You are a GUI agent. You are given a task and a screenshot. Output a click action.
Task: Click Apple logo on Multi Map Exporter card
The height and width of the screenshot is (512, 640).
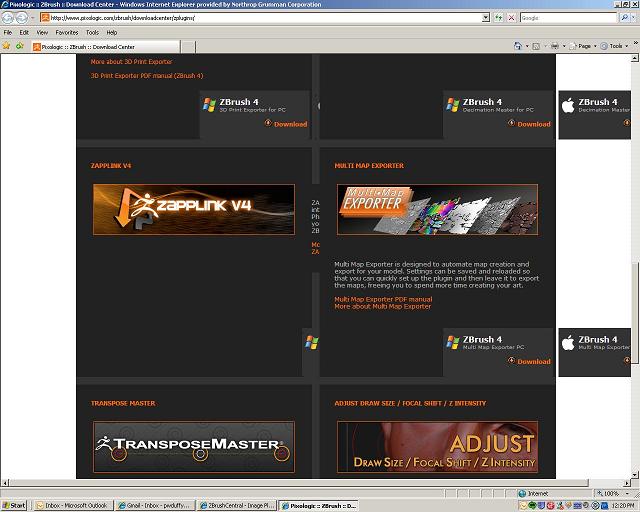(568, 343)
